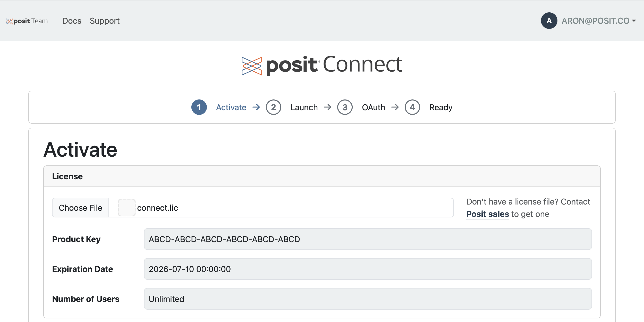Click the Expiration Date field
644x322 pixels.
368,269
